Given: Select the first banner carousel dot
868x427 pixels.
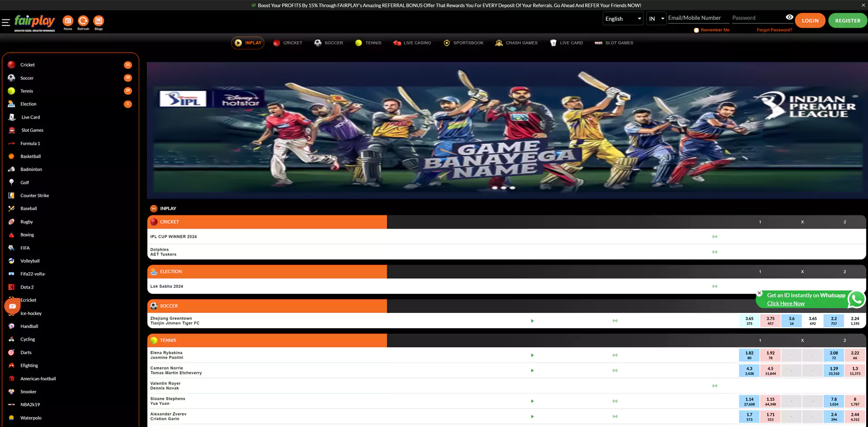Looking at the screenshot, I should pyautogui.click(x=495, y=187).
